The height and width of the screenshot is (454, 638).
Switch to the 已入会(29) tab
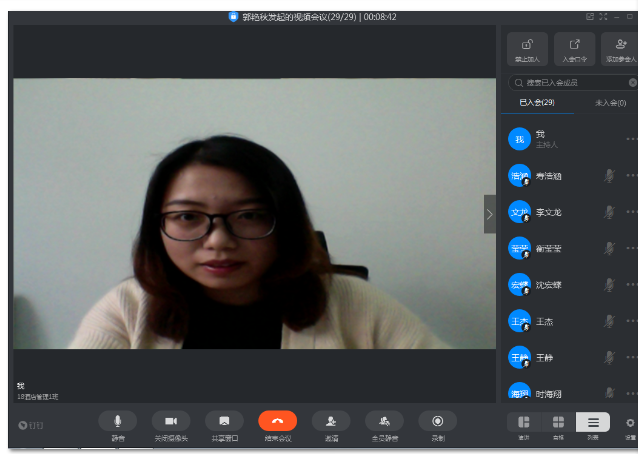pos(536,103)
